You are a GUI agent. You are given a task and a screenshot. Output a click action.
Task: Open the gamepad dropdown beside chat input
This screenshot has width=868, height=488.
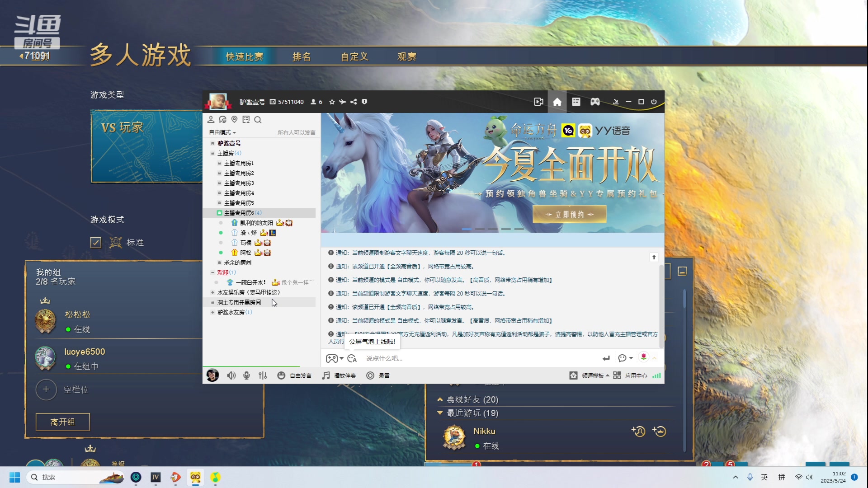pos(335,358)
